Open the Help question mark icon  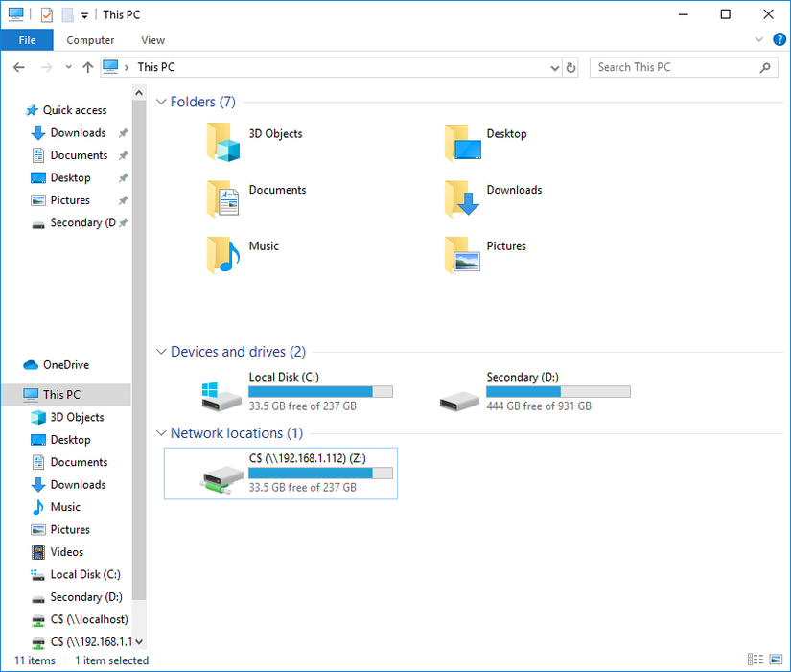(x=779, y=39)
